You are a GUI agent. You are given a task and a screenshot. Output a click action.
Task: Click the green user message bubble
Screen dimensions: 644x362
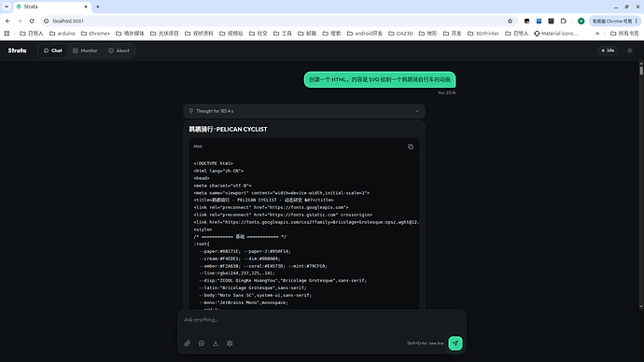[380, 79]
